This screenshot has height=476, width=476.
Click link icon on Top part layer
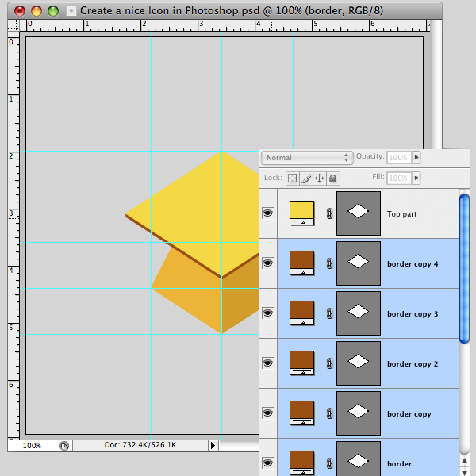[x=330, y=213]
